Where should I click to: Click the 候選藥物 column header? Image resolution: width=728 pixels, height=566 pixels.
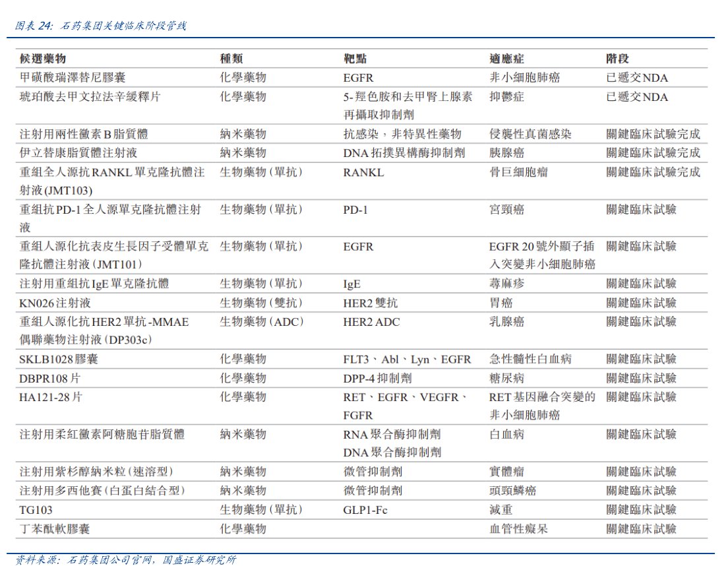[43, 59]
